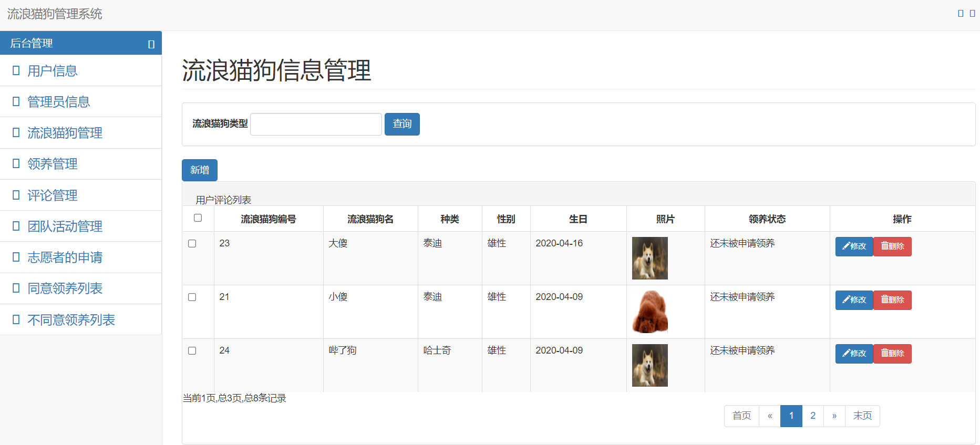Click the icon beside 流浪猫狗管理 in sidebar
This screenshot has width=980, height=445.
tap(16, 132)
